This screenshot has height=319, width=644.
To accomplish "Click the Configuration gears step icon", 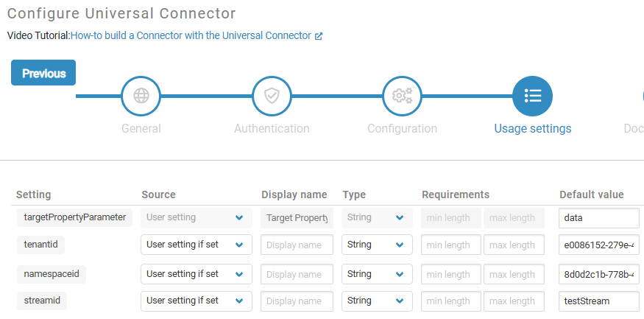I will click(x=402, y=97).
